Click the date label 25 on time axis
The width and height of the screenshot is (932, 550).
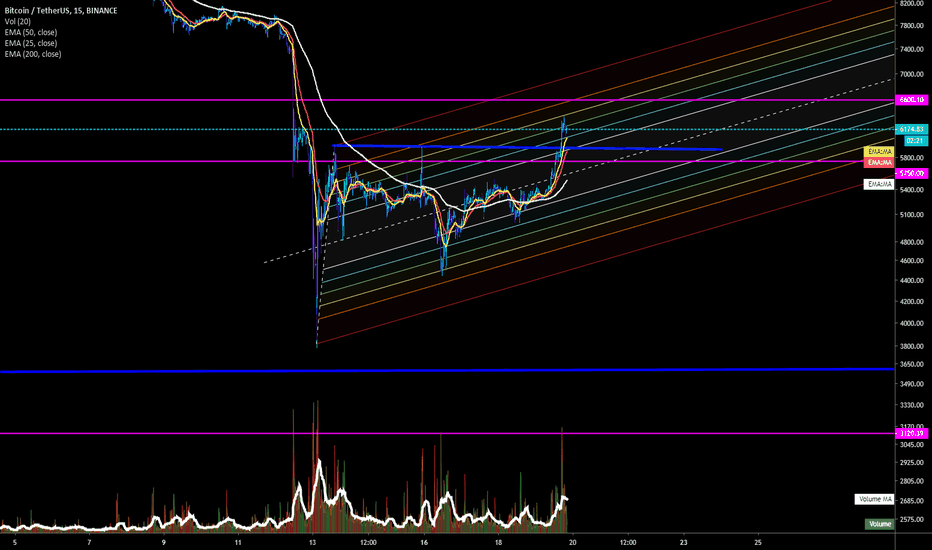point(758,542)
